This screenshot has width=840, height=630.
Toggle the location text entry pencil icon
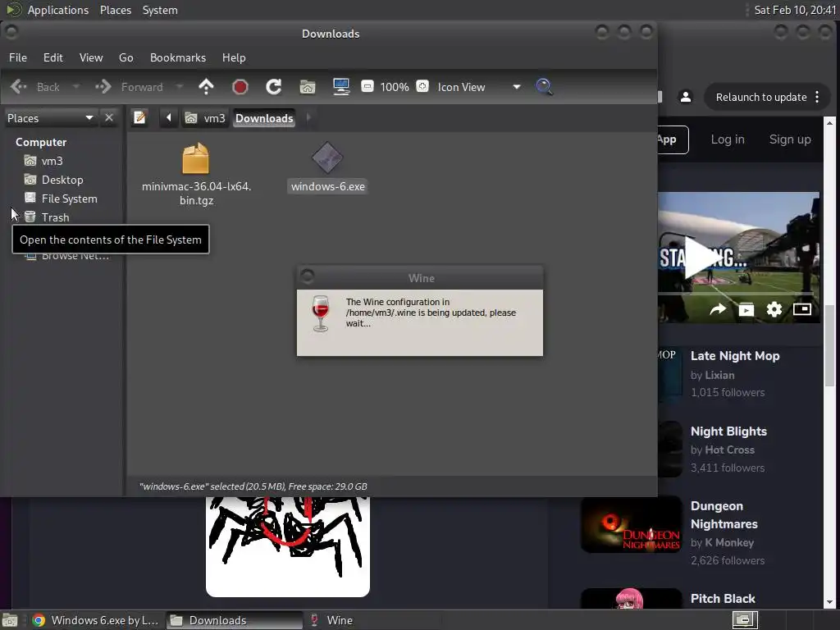pos(139,117)
